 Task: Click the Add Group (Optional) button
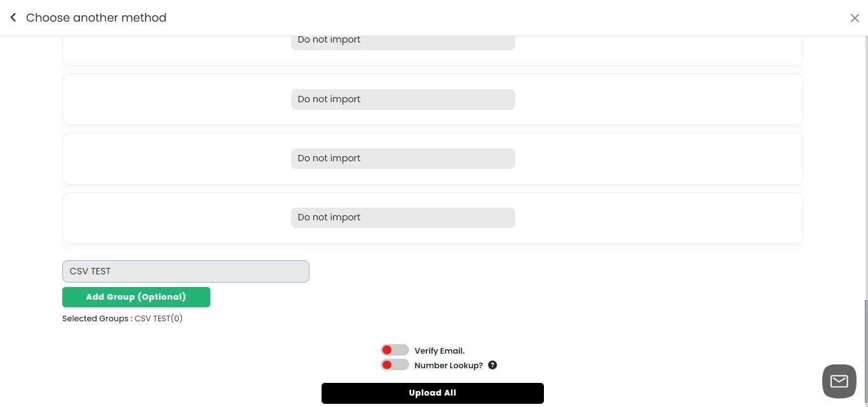(x=136, y=297)
